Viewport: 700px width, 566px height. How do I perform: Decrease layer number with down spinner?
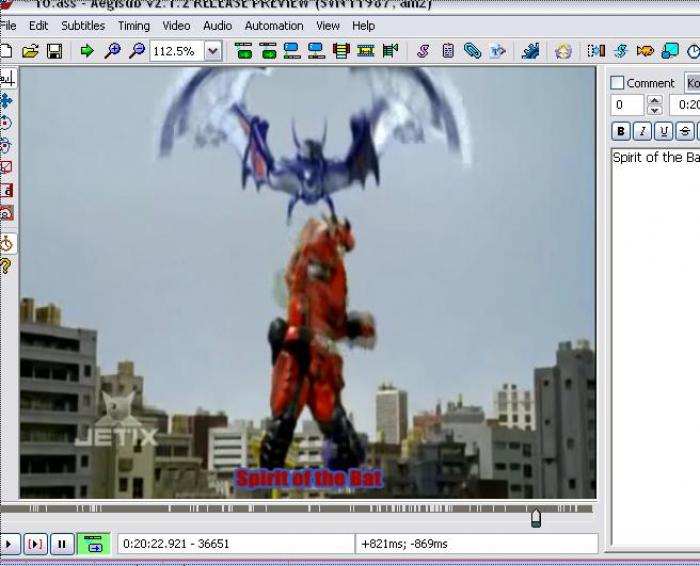coord(654,110)
